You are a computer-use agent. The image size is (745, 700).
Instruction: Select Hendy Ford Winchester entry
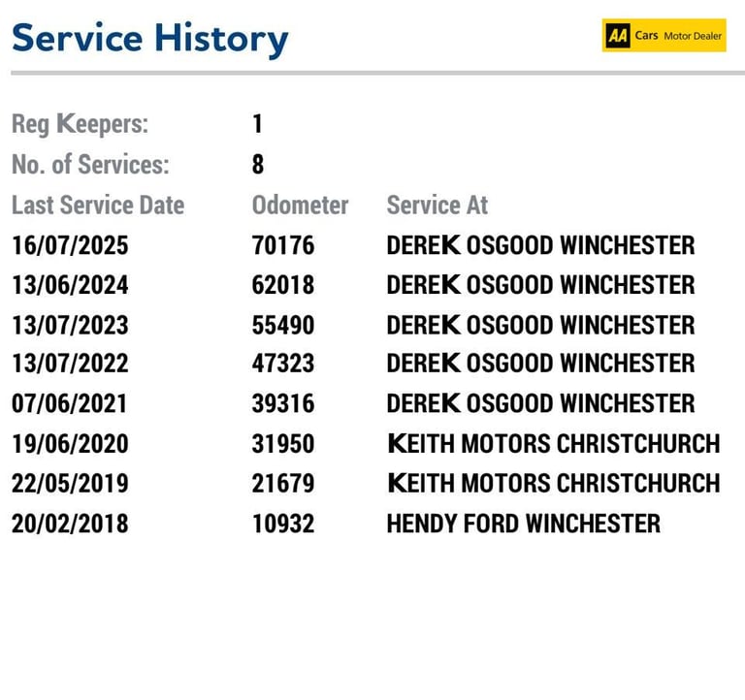524,524
